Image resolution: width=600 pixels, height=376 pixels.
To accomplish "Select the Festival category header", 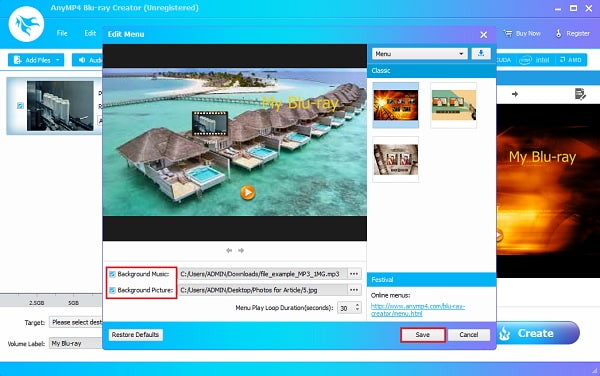I will tap(431, 280).
